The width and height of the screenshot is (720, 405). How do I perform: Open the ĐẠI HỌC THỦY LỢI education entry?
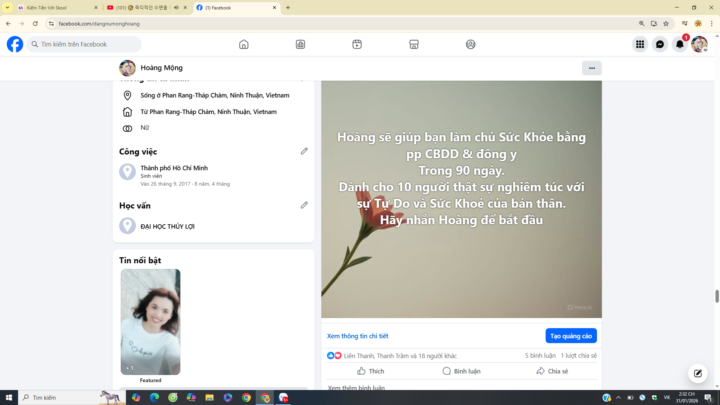(x=168, y=226)
